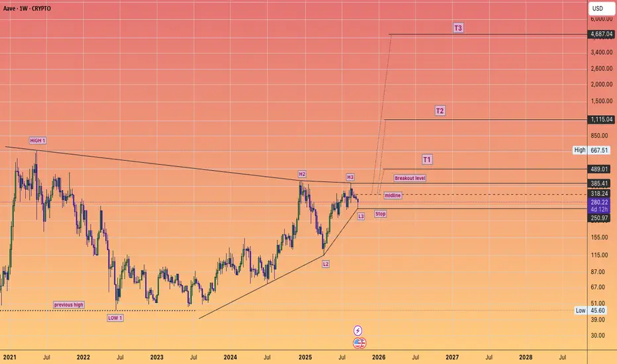Click the 2,000.00 price scale value
Screen dimensions: 617x364
point(602,84)
